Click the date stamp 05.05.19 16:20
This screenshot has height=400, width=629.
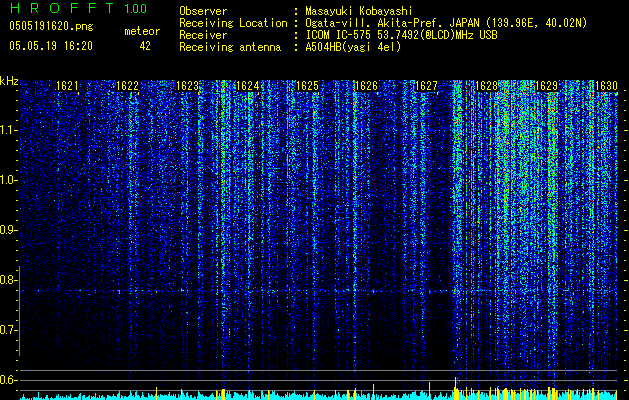coord(51,46)
